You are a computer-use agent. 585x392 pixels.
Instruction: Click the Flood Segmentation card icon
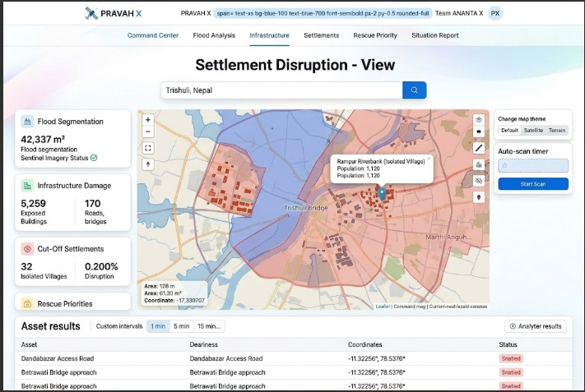click(27, 122)
